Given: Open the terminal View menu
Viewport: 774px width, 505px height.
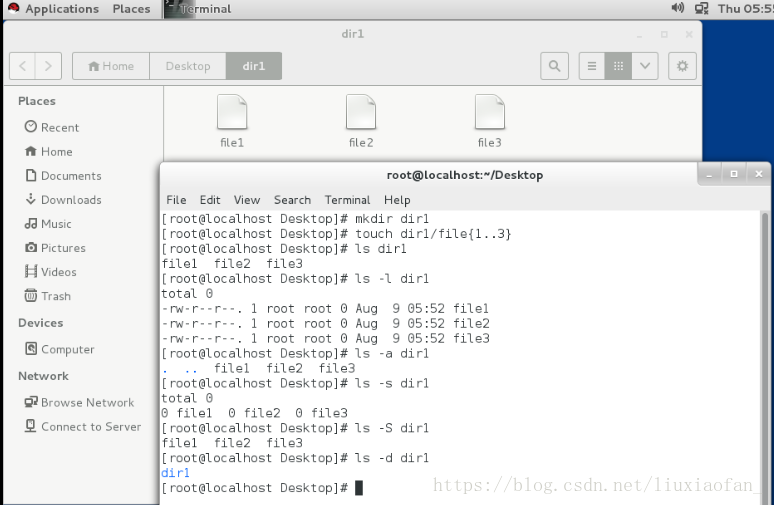Looking at the screenshot, I should tap(247, 200).
